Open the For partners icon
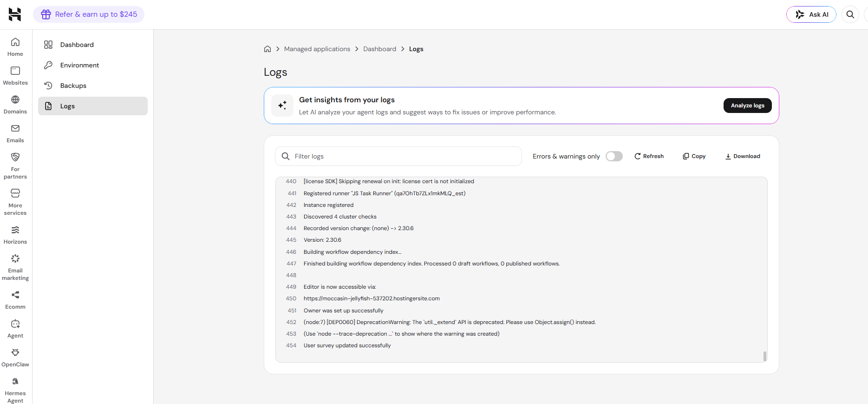 (15, 158)
